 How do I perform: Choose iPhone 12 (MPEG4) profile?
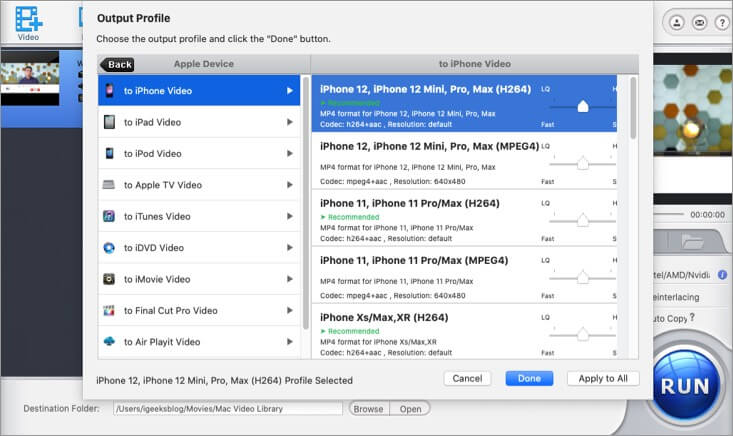464,161
